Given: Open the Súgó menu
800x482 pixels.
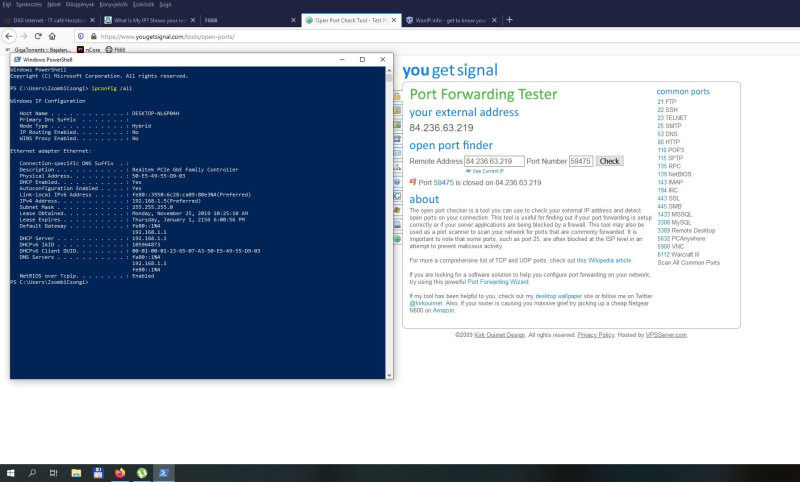Looking at the screenshot, I should [165, 4].
